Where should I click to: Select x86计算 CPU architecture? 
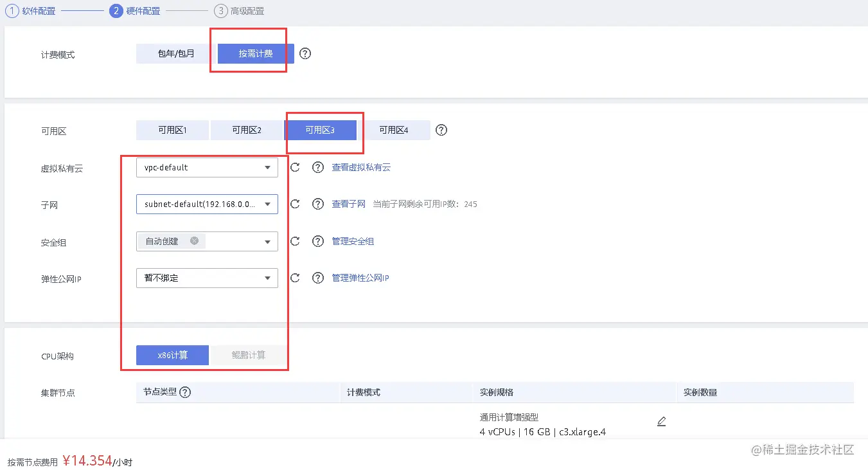(172, 355)
